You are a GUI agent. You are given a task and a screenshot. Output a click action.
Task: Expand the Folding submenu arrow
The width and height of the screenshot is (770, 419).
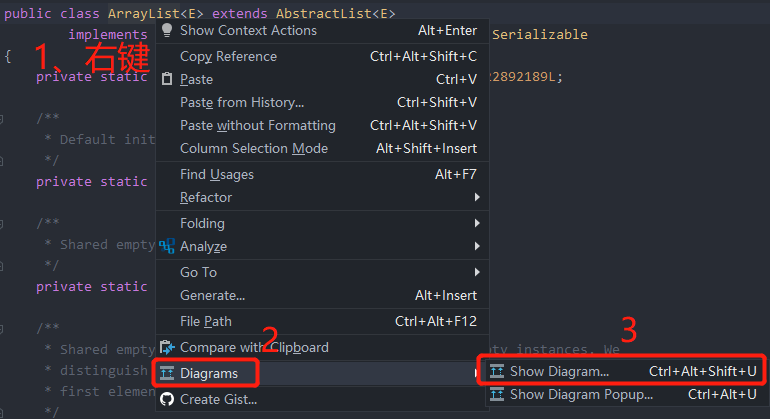477,223
